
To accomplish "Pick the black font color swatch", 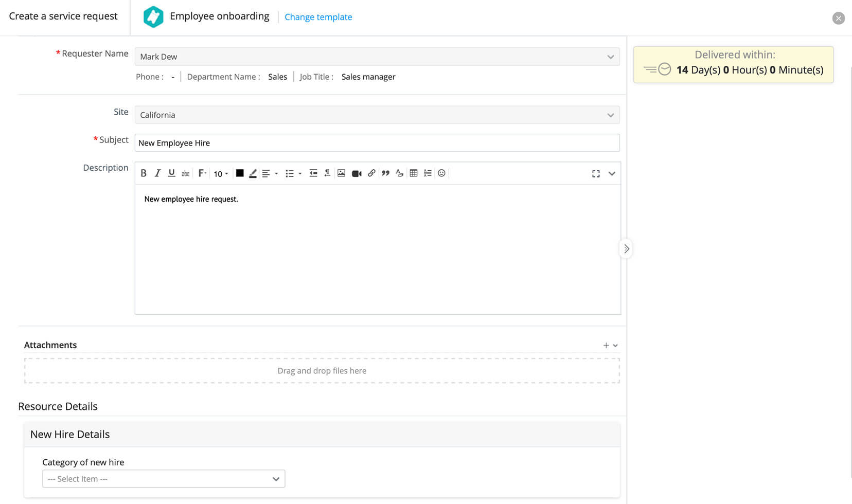I will coord(240,173).
